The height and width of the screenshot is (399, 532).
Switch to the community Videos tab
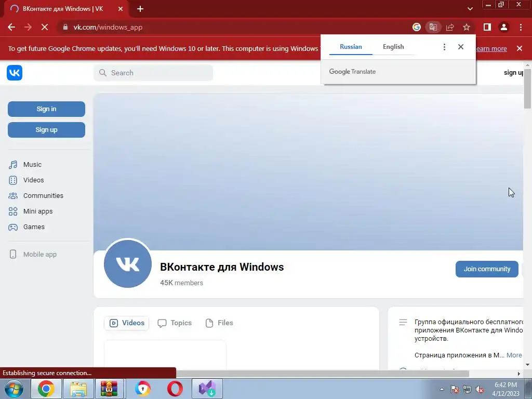127,323
